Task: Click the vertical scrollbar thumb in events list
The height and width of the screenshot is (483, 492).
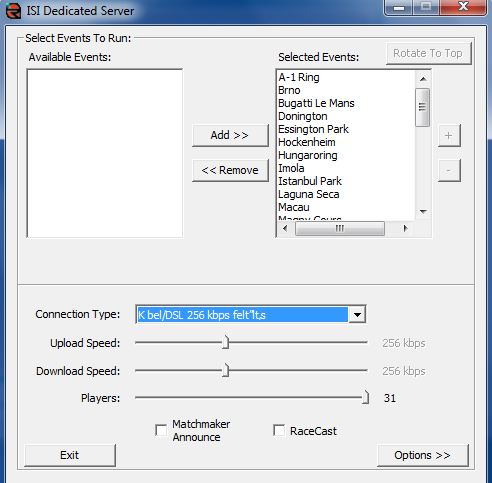Action: 423,107
